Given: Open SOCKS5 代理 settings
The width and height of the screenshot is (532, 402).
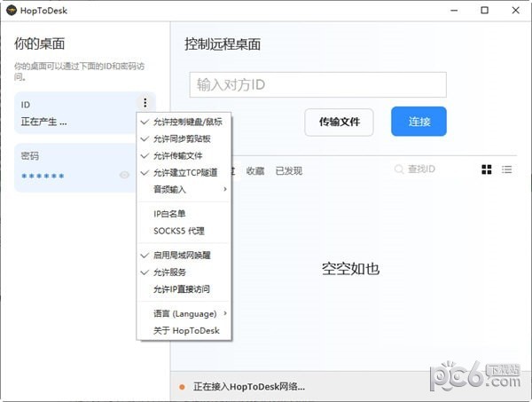Looking at the screenshot, I should pos(178,231).
